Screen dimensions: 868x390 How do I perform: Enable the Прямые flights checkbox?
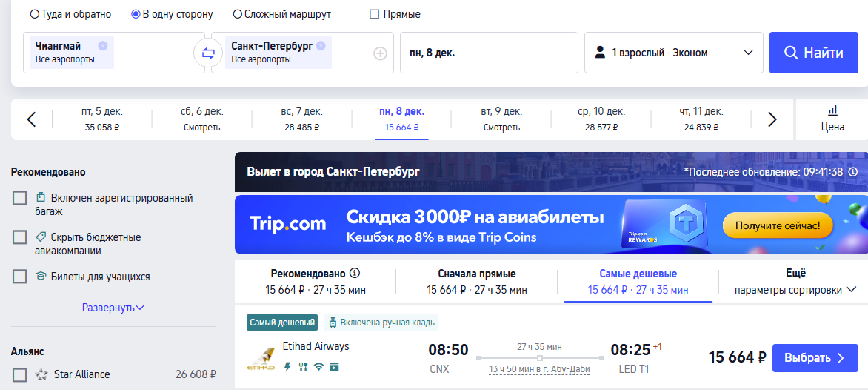click(x=374, y=14)
